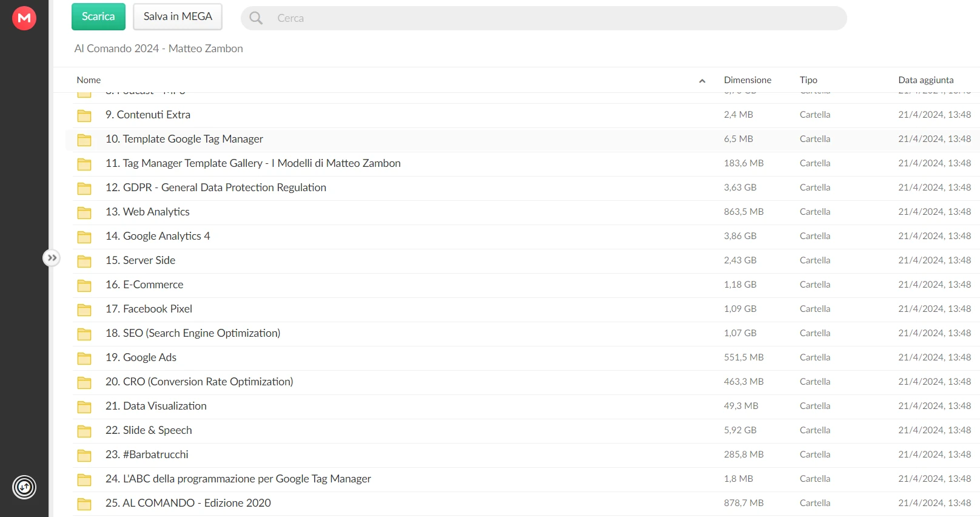Viewport: 980px width, 517px height.
Task: Select name 11. Tag Manager Template Gallery
Action: coord(253,163)
